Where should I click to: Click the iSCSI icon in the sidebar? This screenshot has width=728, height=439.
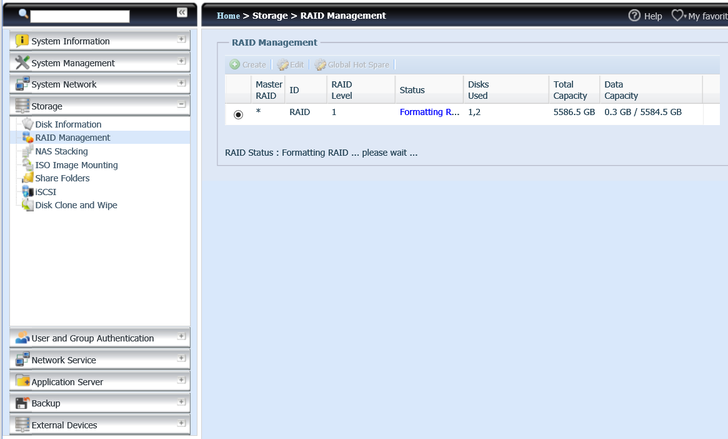pyautogui.click(x=27, y=192)
